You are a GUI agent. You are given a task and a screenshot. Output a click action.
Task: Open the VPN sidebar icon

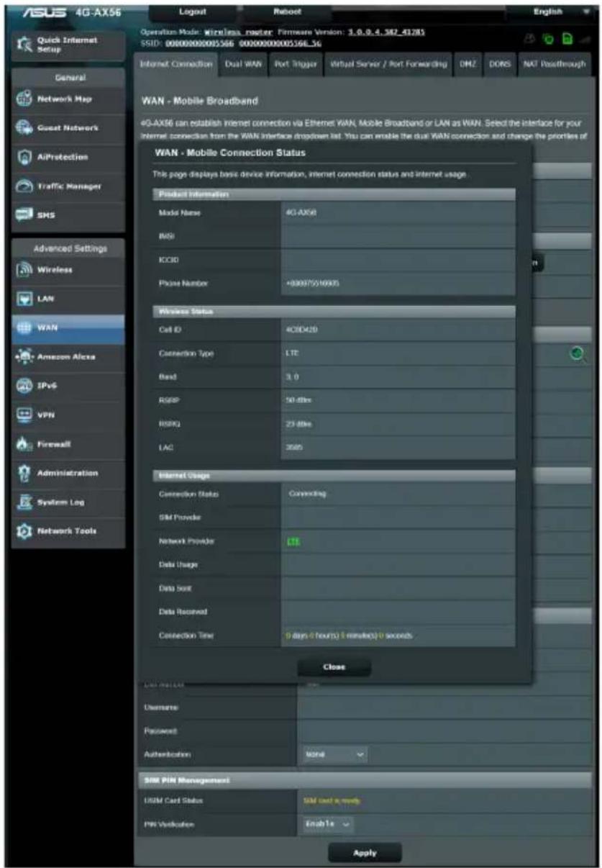click(22, 415)
